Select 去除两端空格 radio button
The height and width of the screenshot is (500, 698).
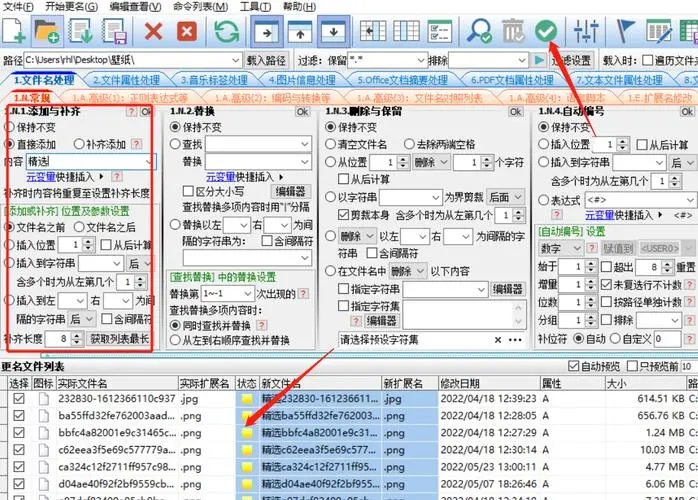point(409,144)
